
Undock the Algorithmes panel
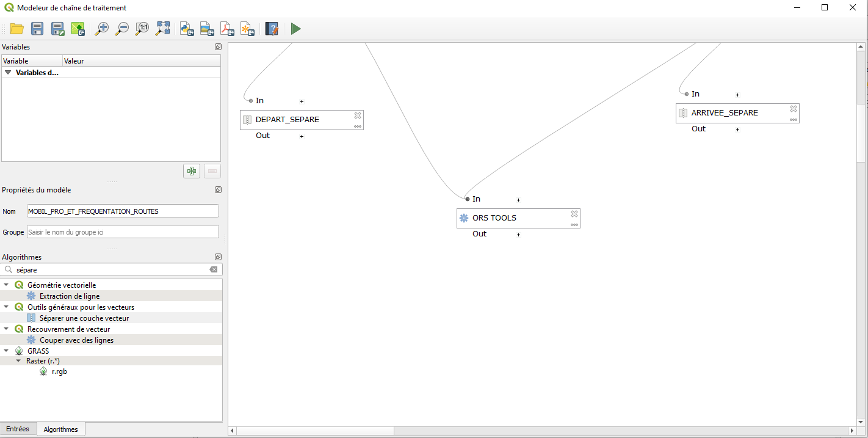pyautogui.click(x=218, y=257)
